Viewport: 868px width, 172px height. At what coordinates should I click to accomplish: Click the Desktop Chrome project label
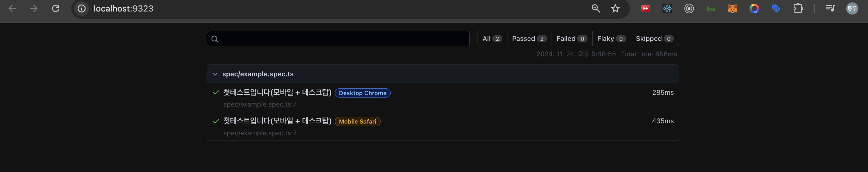(363, 93)
